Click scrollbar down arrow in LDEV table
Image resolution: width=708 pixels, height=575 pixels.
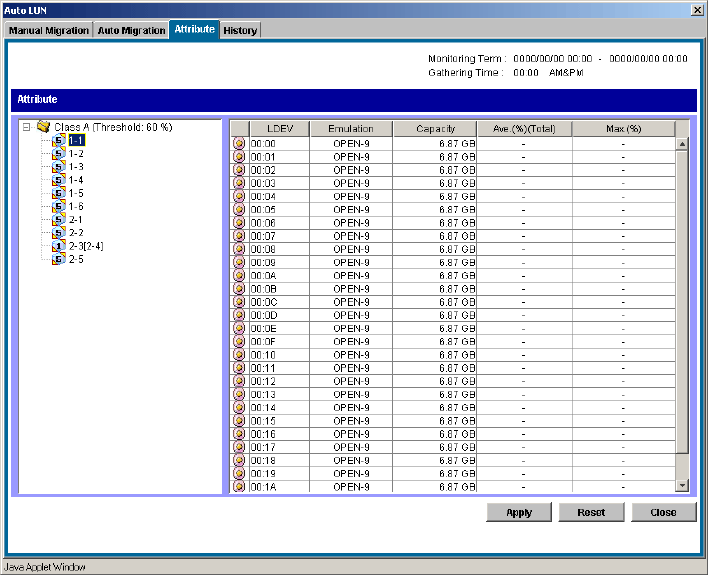[683, 486]
